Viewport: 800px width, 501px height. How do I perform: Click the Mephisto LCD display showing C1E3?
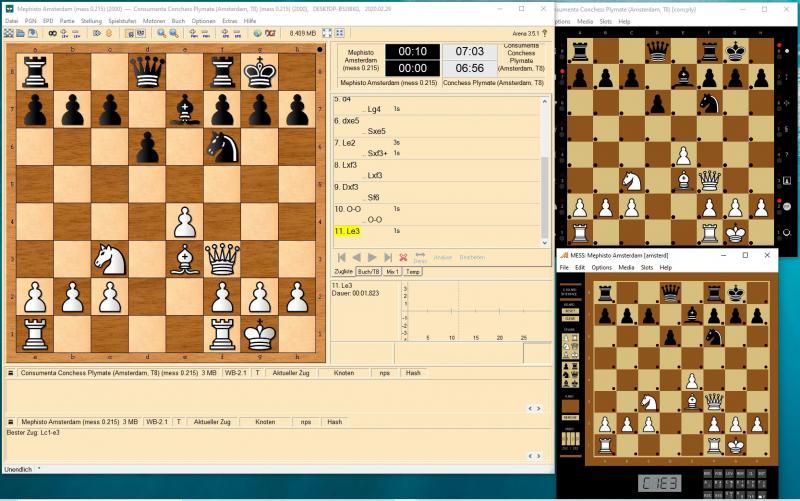point(659,484)
